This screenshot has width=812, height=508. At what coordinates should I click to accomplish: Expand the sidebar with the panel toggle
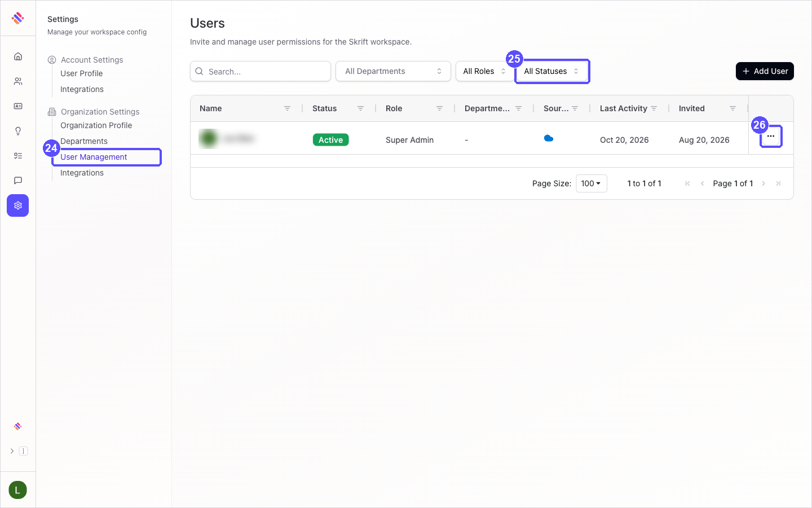point(18,451)
